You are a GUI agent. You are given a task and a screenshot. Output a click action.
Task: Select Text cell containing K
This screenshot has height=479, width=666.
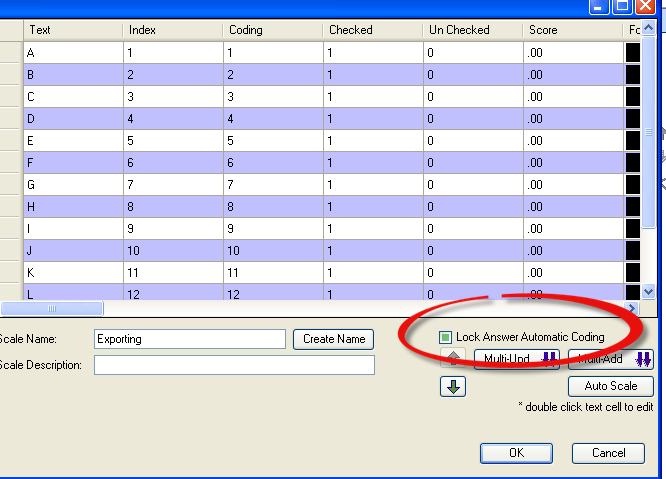73,273
